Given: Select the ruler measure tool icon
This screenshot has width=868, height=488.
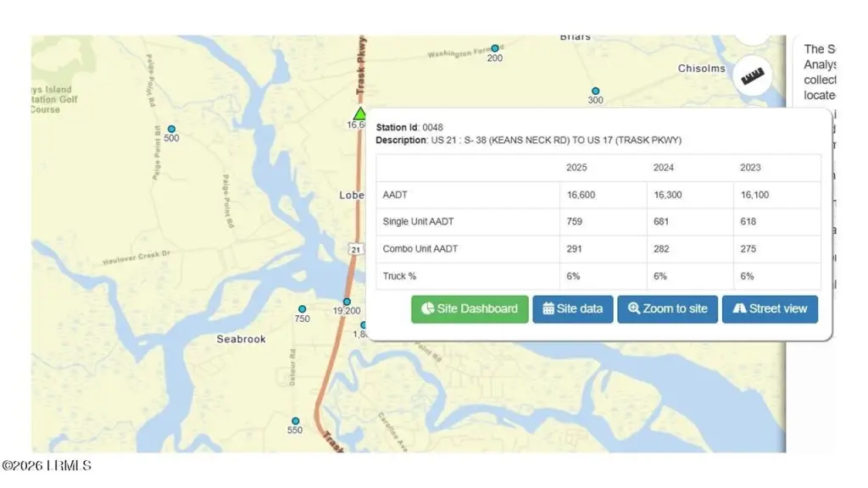Looking at the screenshot, I should 753,76.
